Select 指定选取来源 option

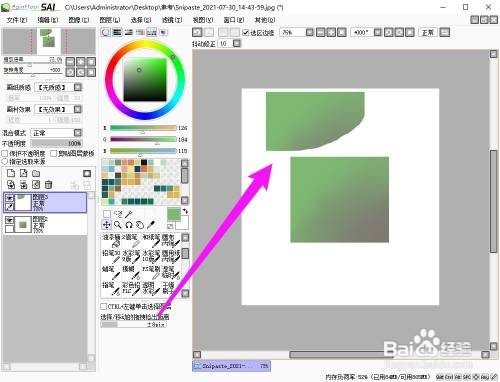pos(5,161)
